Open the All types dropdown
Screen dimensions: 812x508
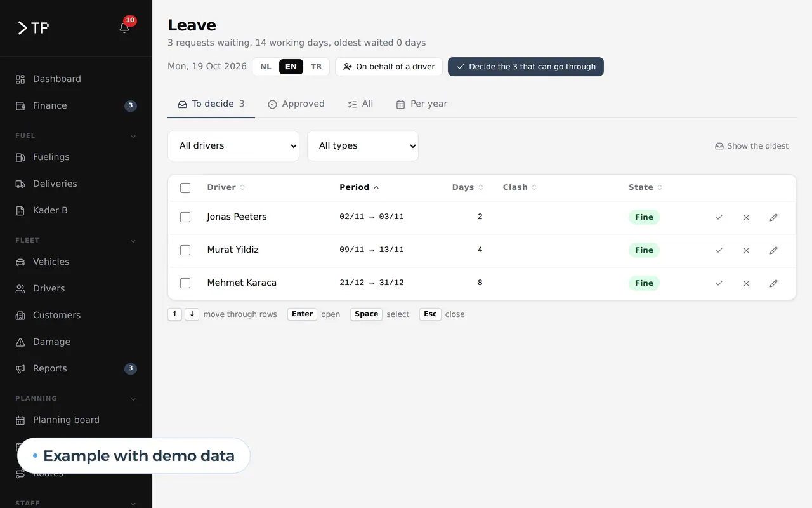(363, 146)
